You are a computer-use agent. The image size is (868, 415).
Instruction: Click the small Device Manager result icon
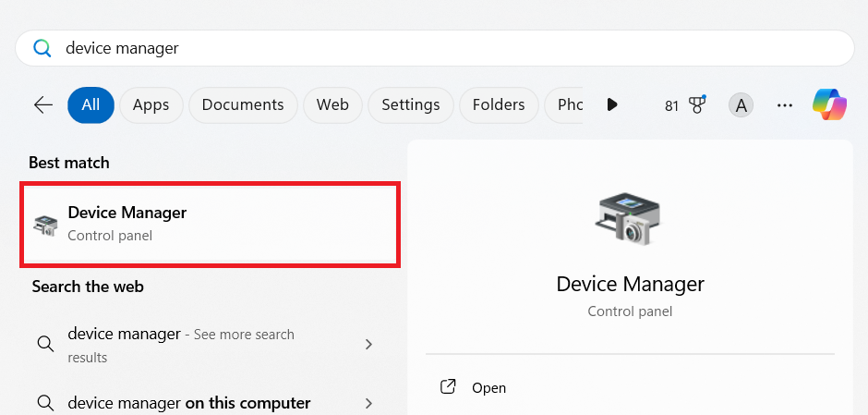point(45,224)
